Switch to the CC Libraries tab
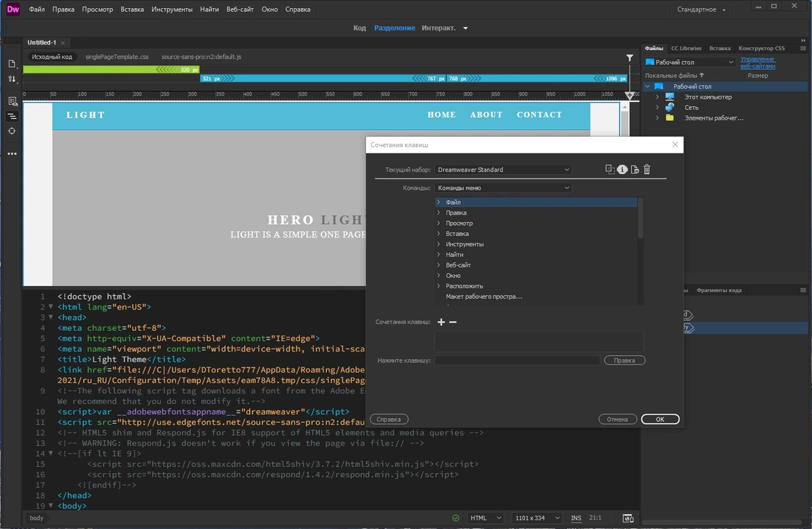Screen dimensions: 812x529 coord(686,48)
